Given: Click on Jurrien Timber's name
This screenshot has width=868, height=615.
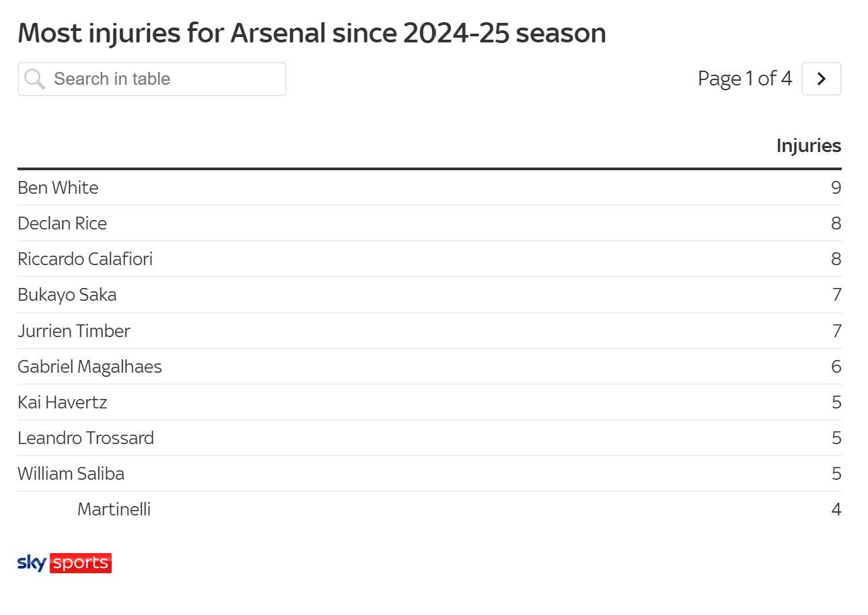Looking at the screenshot, I should pyautogui.click(x=74, y=331).
